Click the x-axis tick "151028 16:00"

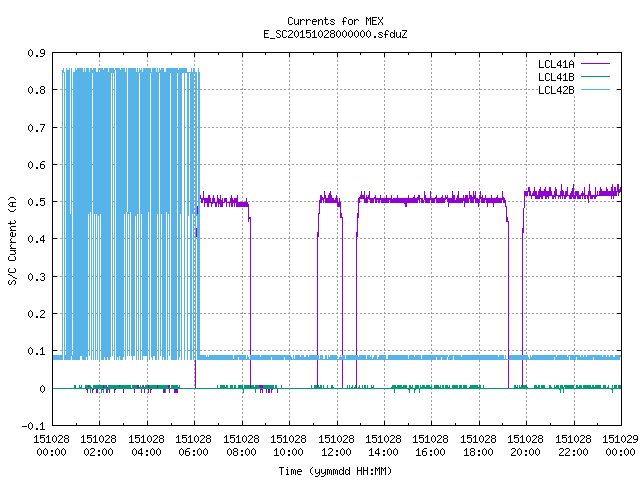coord(430,445)
